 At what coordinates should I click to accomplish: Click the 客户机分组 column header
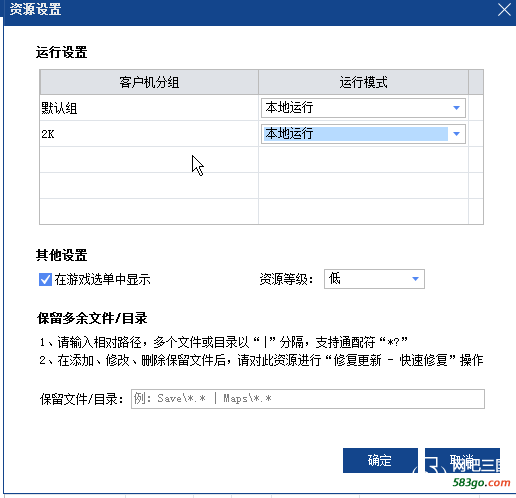tap(149, 82)
